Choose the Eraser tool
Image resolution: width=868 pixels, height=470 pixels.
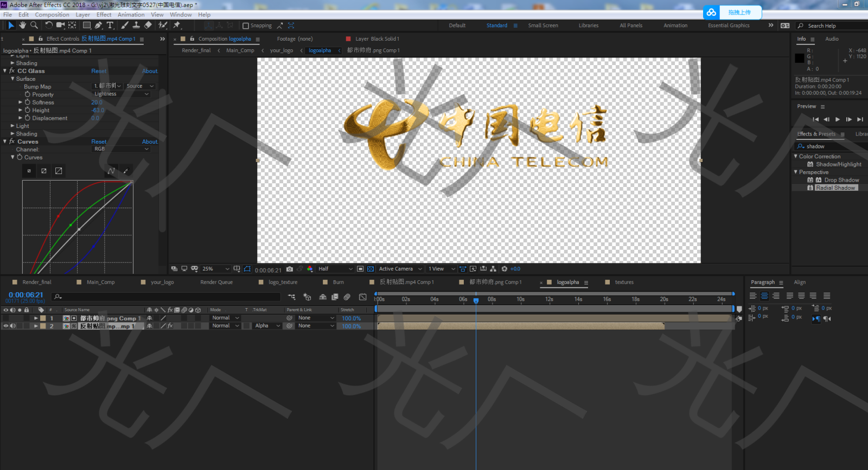coord(148,25)
